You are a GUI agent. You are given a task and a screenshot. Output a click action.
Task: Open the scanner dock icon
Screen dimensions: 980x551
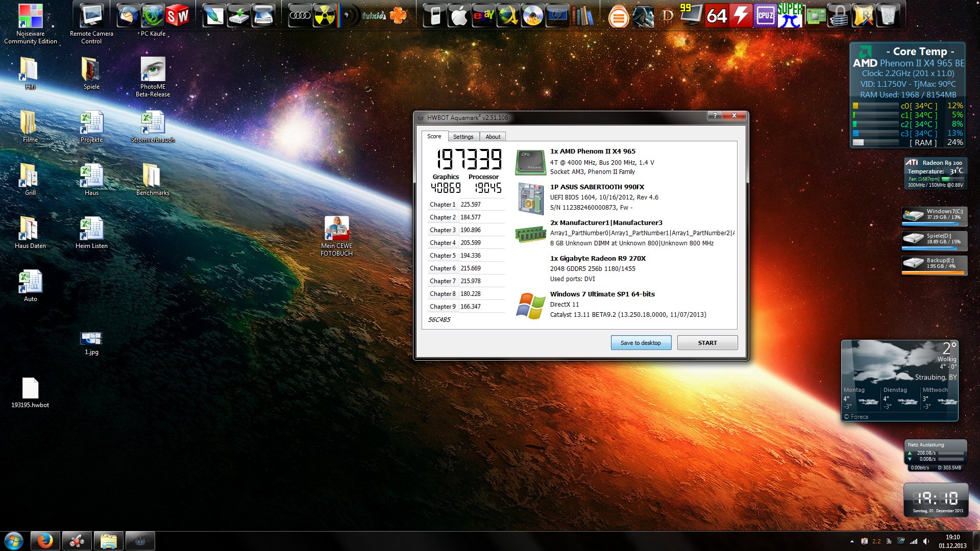pos(263,15)
